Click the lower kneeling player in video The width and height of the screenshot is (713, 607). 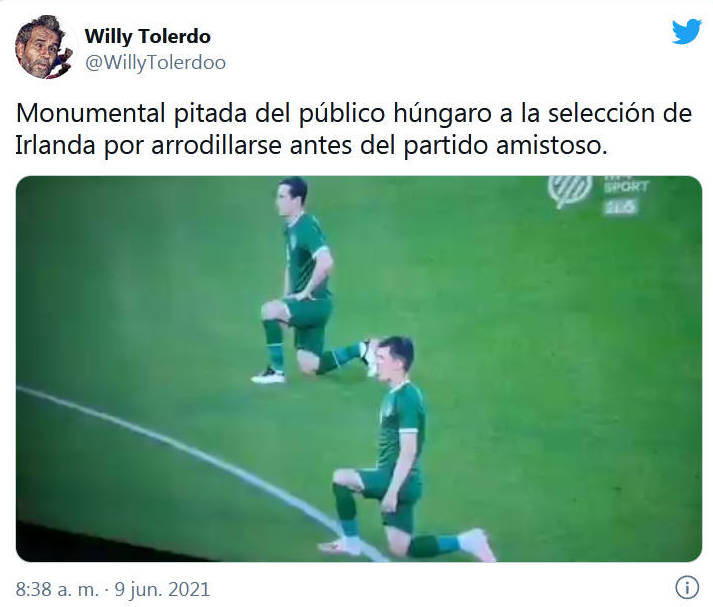[x=400, y=448]
